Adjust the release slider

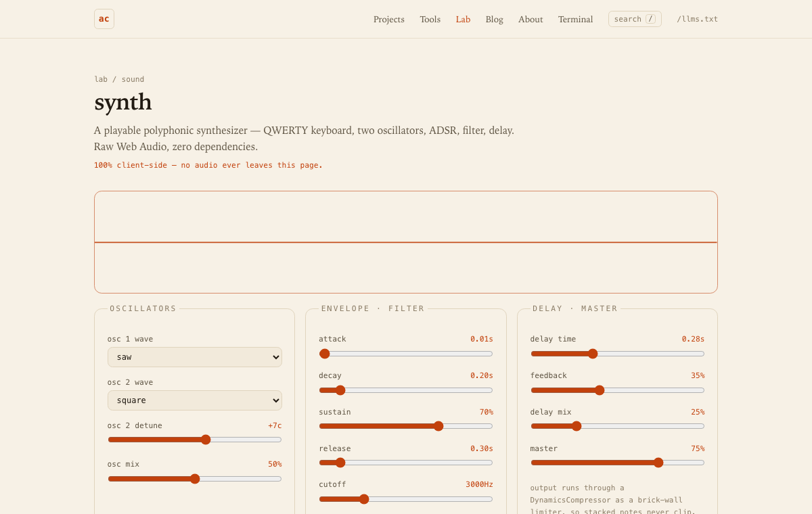406,463
